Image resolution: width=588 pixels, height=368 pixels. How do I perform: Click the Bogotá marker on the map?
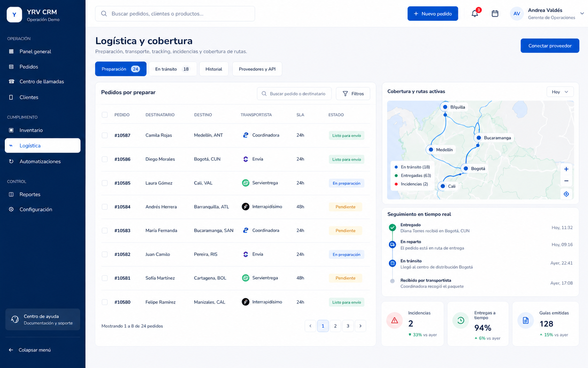tap(466, 168)
